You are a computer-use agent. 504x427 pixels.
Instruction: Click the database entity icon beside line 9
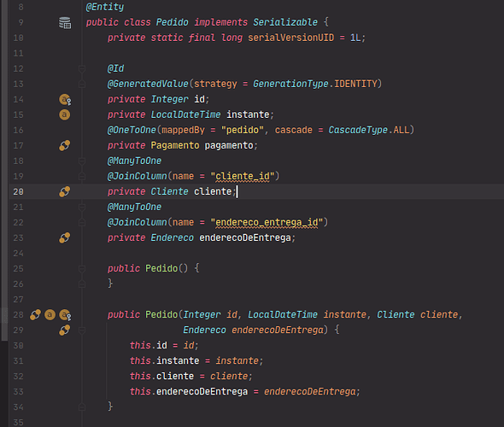click(65, 23)
